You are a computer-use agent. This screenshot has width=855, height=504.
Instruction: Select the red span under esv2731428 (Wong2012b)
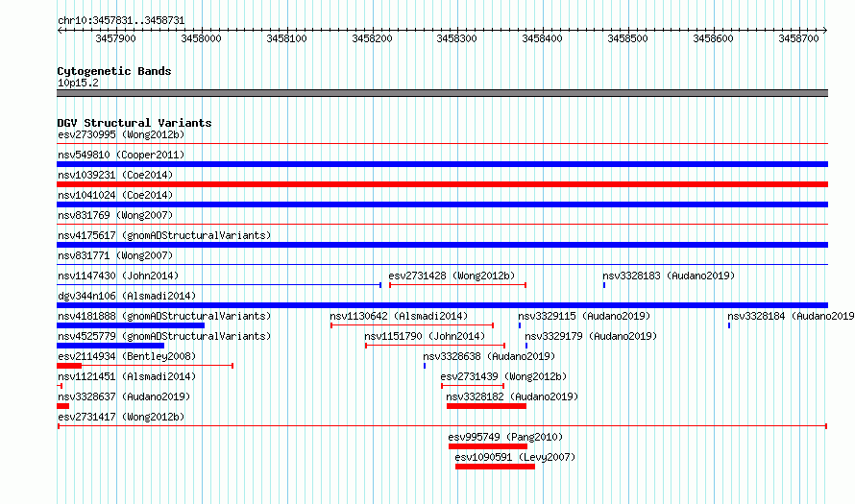point(457,285)
